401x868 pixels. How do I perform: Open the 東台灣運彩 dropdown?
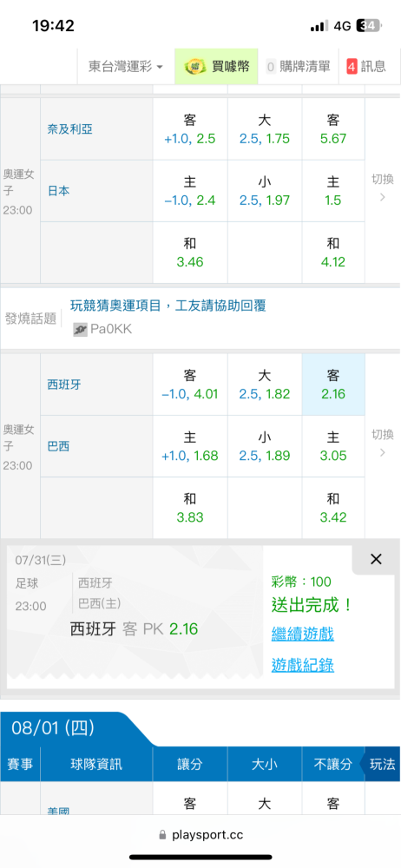point(126,67)
